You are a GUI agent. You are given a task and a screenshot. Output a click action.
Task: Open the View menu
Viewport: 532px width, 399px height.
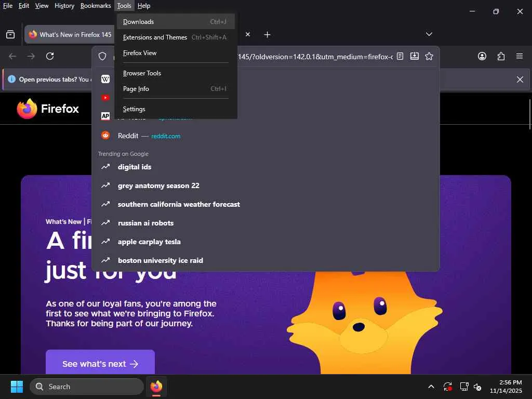42,6
